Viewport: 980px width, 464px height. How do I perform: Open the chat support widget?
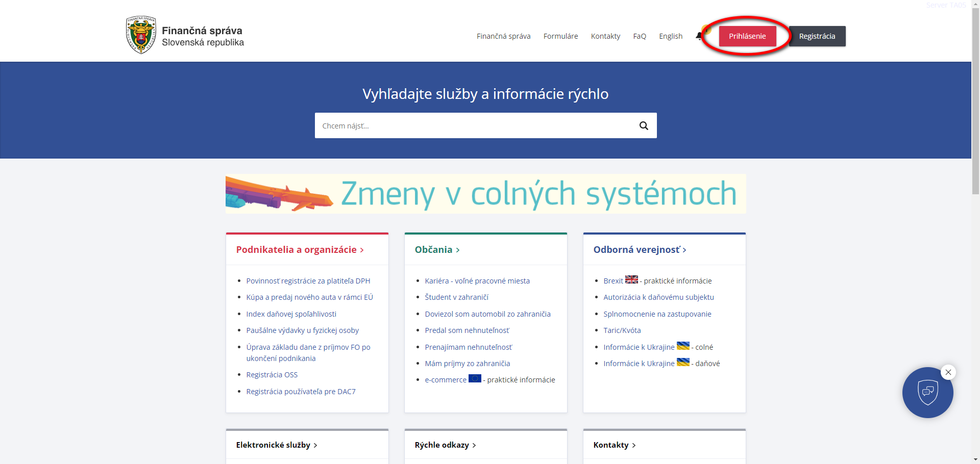tap(928, 393)
